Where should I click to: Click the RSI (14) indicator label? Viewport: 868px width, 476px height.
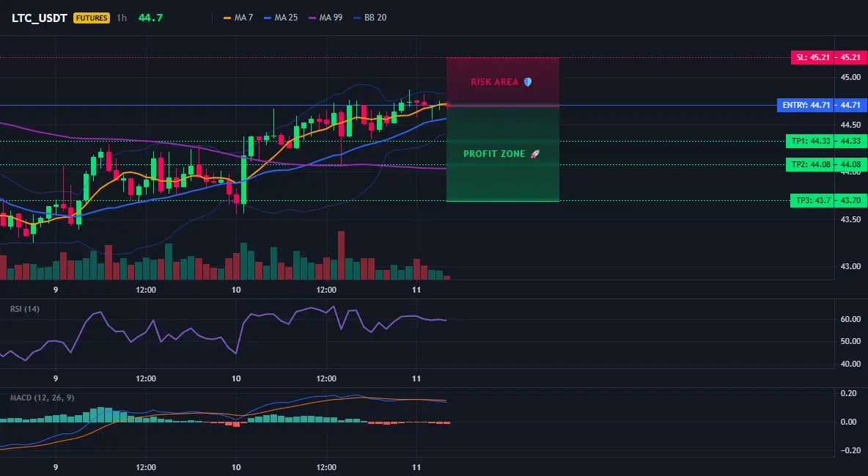tap(25, 309)
